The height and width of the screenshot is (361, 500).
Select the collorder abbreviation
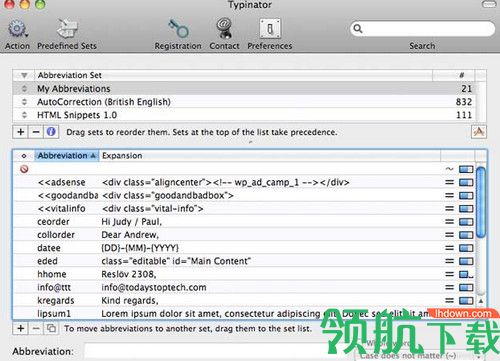[244, 235]
